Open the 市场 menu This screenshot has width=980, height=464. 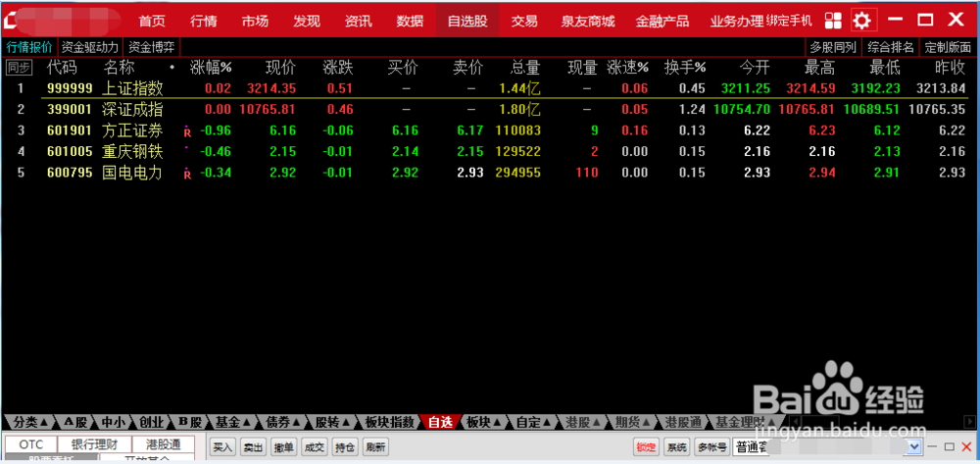pos(255,21)
